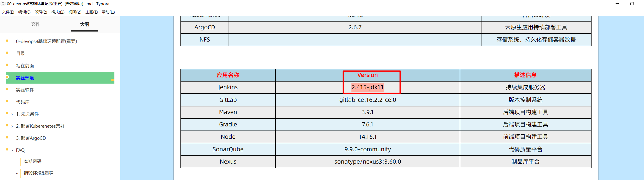644x180 pixels.
Task: Select the highlighted 实验环境 outline item
Action: (60, 78)
